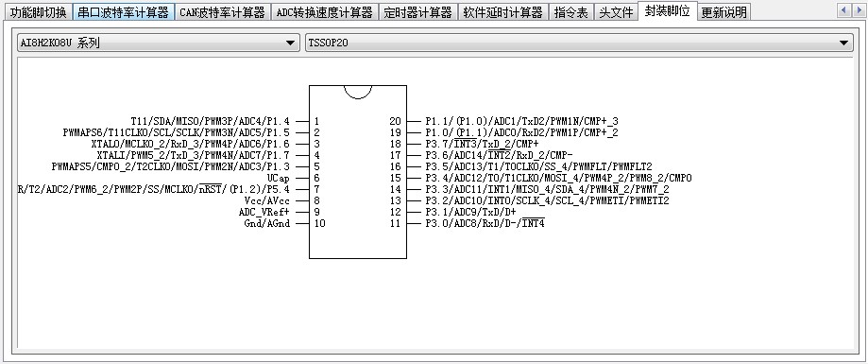Viewport: 868px width, 364px height.
Task: Switch to the 功能脚切换 tab
Action: click(38, 12)
